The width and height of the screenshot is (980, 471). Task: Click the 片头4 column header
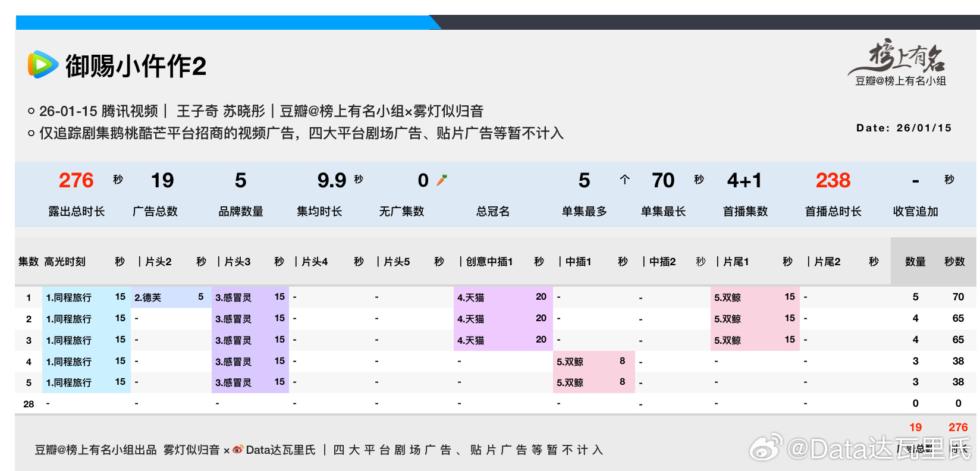(x=315, y=262)
